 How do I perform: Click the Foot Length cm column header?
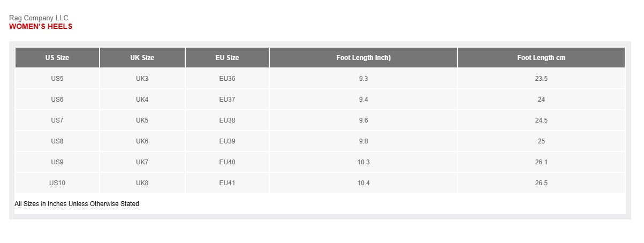coord(541,58)
